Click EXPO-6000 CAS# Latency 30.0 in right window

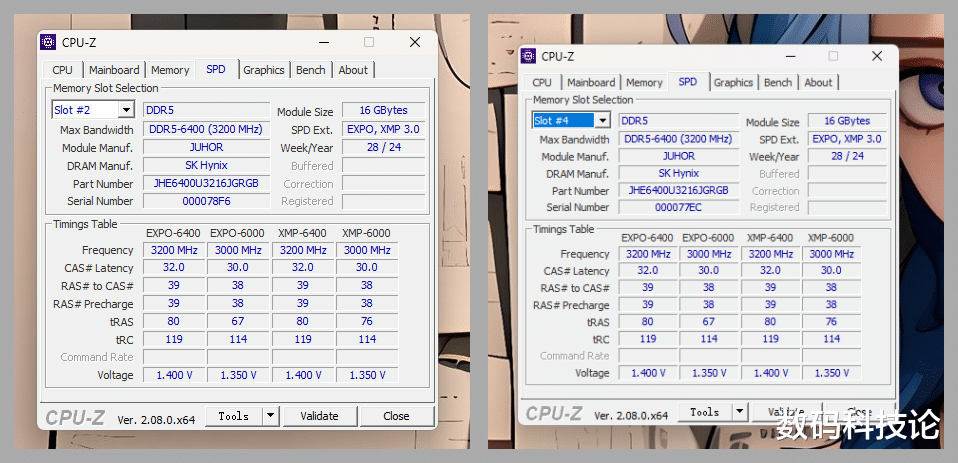(x=709, y=271)
